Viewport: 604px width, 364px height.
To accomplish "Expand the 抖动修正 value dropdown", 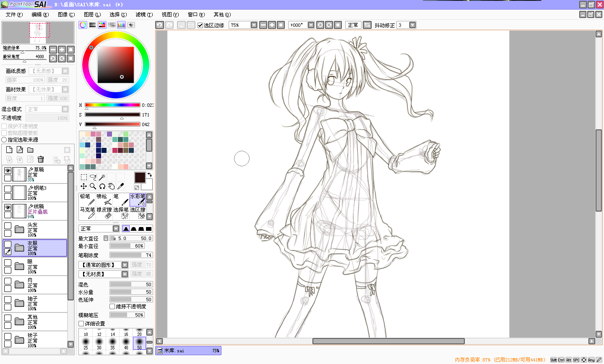I will click(413, 25).
